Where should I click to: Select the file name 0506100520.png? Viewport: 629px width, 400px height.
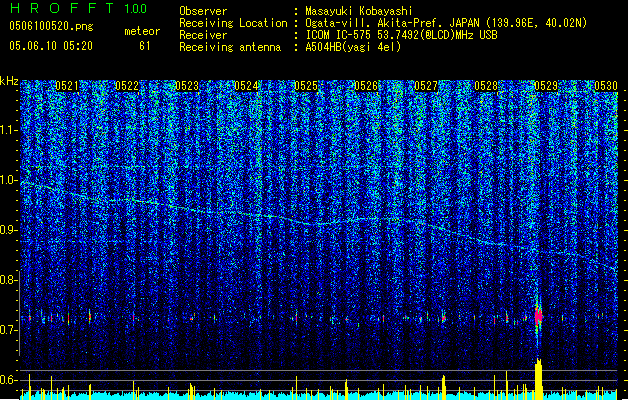[51, 26]
